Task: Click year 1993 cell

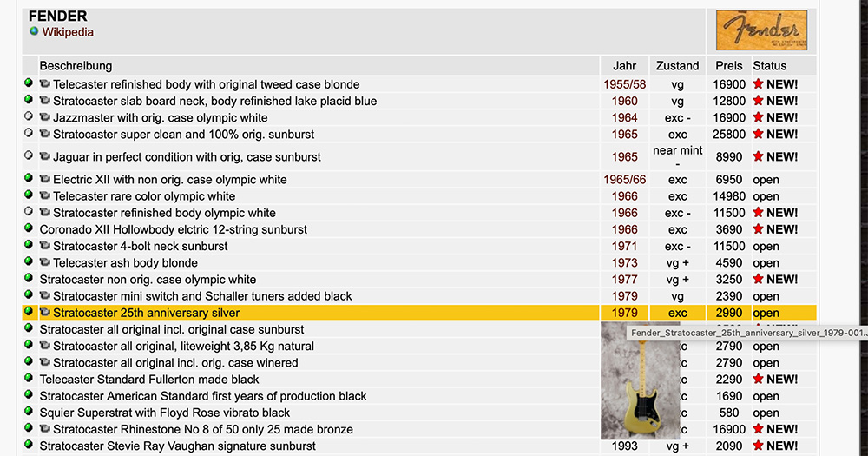Action: [624, 446]
